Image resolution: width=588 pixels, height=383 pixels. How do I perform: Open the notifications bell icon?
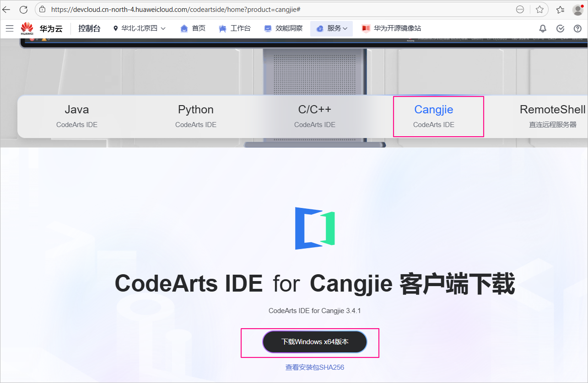543,28
